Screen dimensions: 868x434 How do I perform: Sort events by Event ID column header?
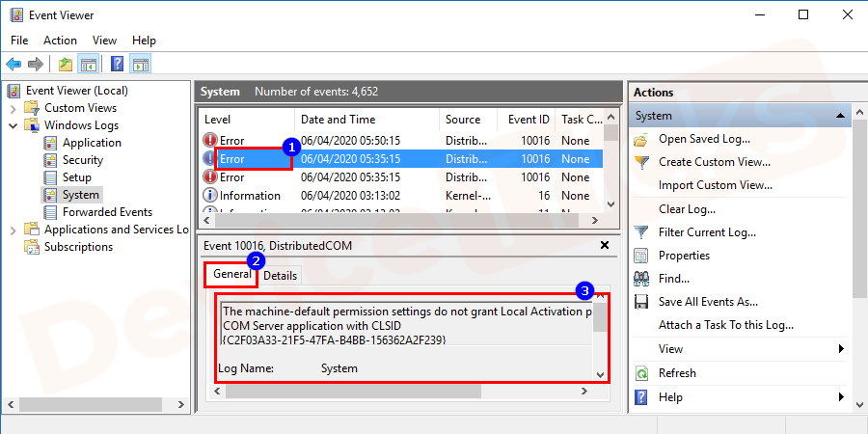pos(526,120)
